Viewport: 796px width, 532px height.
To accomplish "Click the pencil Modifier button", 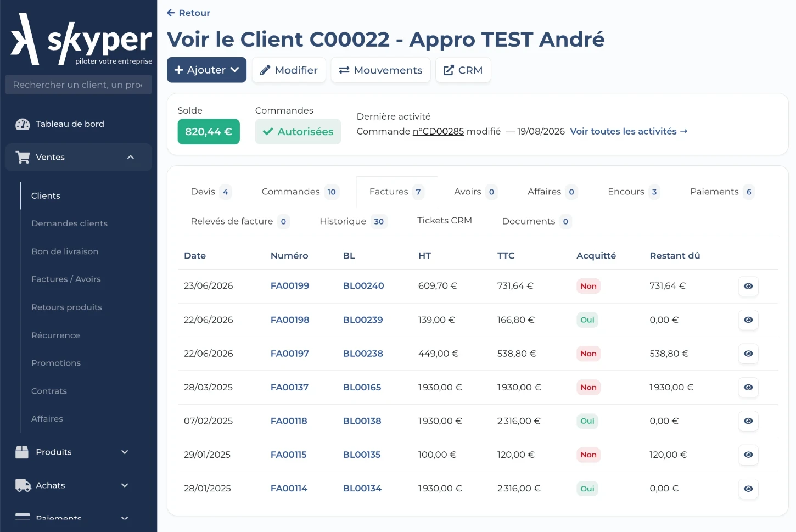I will pos(289,70).
